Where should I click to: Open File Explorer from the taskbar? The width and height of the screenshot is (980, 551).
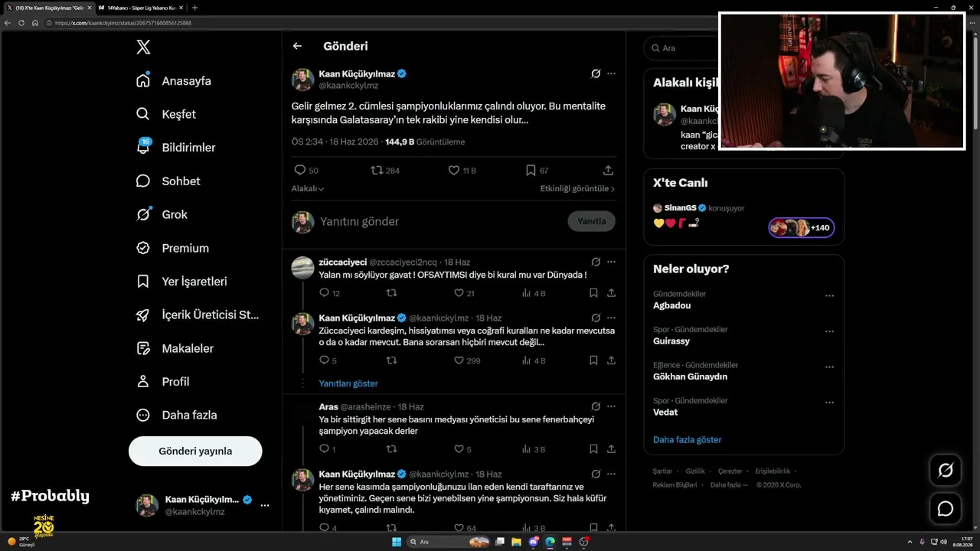518,542
